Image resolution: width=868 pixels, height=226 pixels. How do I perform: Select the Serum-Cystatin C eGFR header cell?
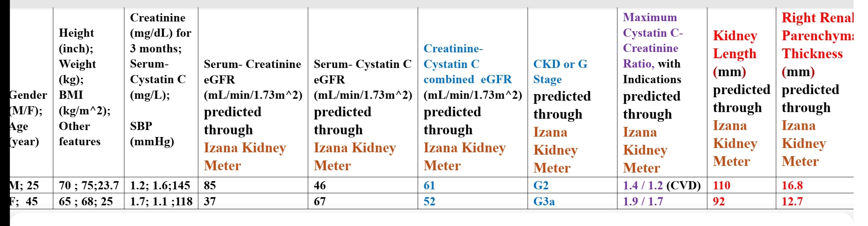click(x=362, y=115)
